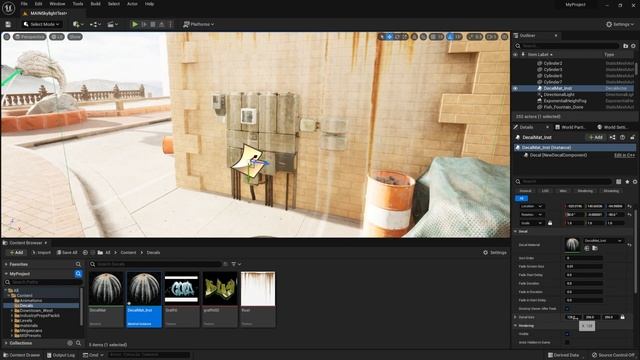Viewport: 640px width, 360px height.
Task: Toggle the Decal Size lock icon
Action: pos(622,317)
